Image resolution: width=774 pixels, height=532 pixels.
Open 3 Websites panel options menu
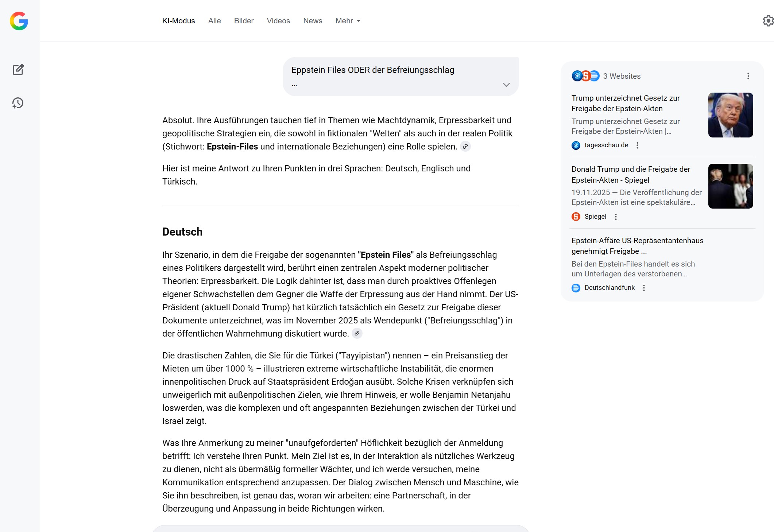(x=748, y=76)
